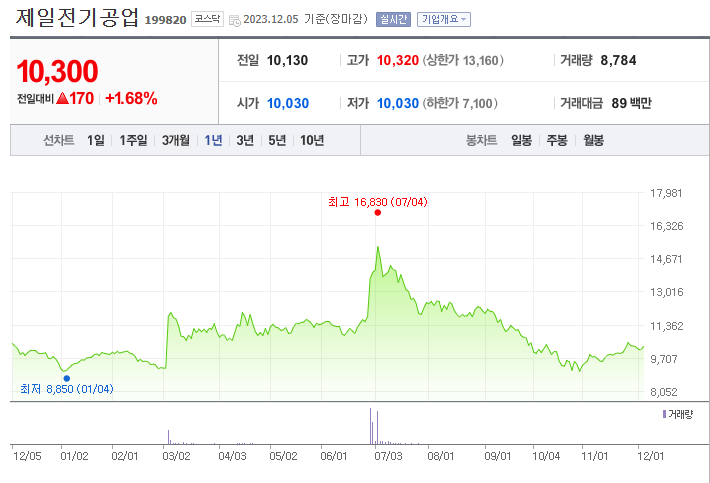710x483 pixels.
Task: Select the 1년 line chart tab
Action: click(213, 140)
